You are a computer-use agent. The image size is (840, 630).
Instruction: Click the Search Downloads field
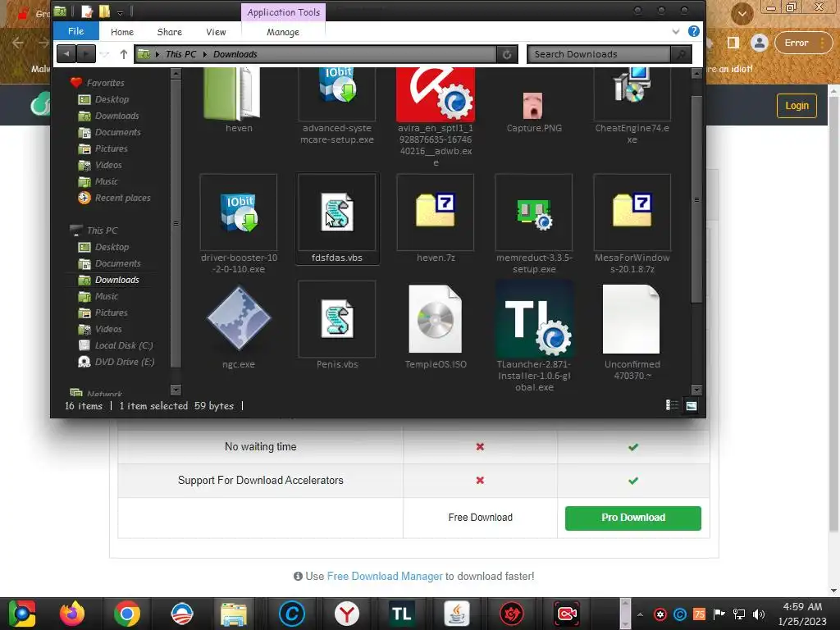(x=599, y=54)
